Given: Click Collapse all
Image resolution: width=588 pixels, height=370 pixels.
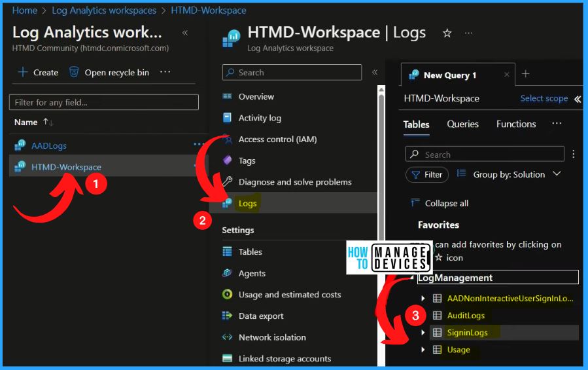Looking at the screenshot, I should pos(440,203).
